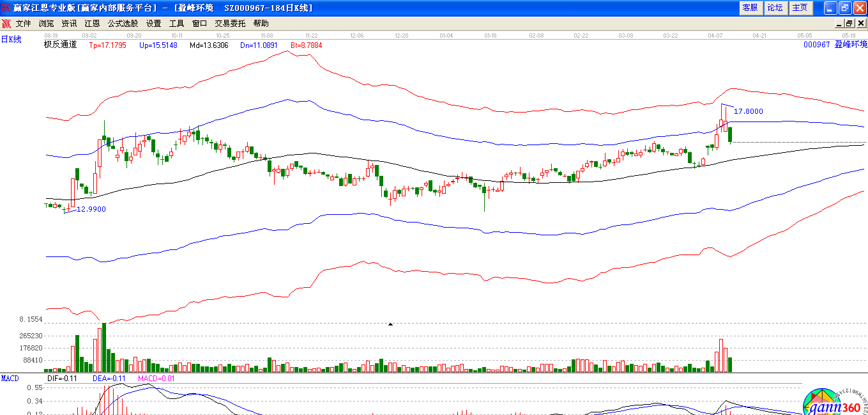Viewport: 868px width, 415px height.
Task: Open the 设置 menu
Action: coord(153,23)
